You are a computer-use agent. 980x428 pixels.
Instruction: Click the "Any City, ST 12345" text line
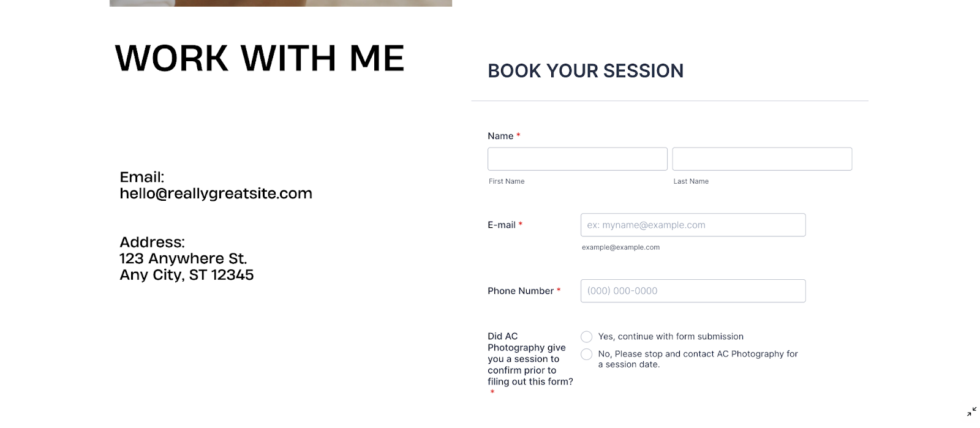[186, 275]
